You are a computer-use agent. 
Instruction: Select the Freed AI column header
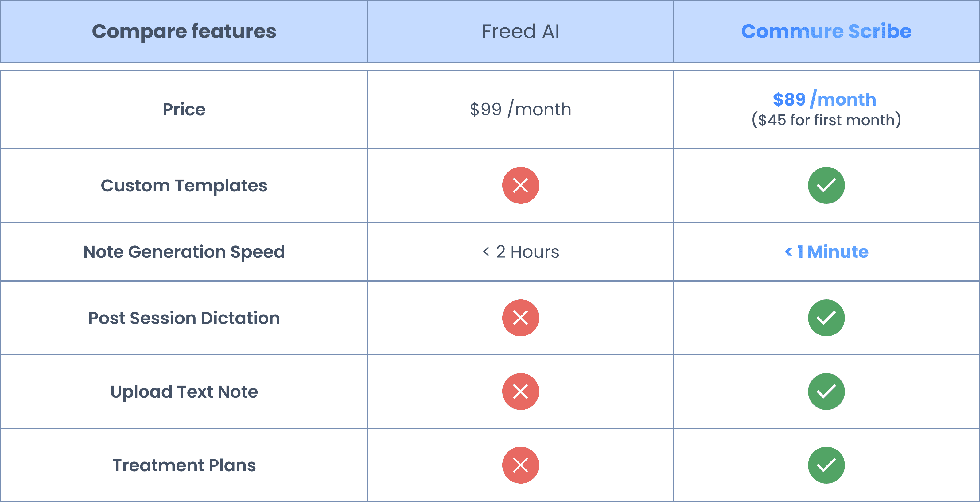520,31
